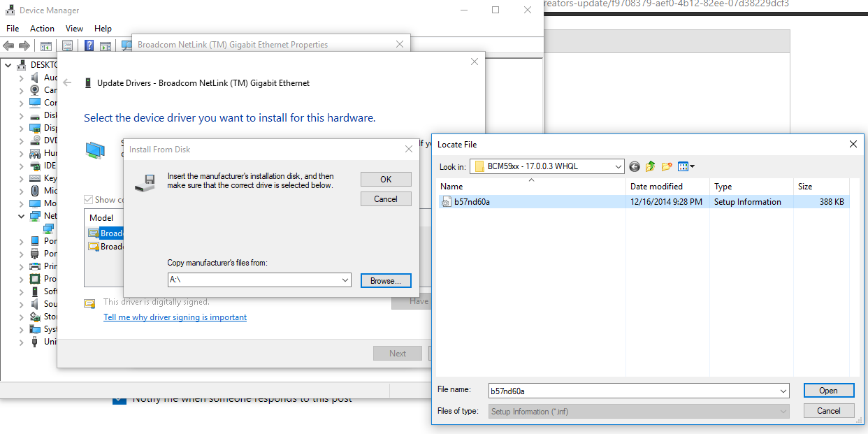Click the 12/16/2014 9:28 PM date cell
868x434 pixels.
(666, 202)
